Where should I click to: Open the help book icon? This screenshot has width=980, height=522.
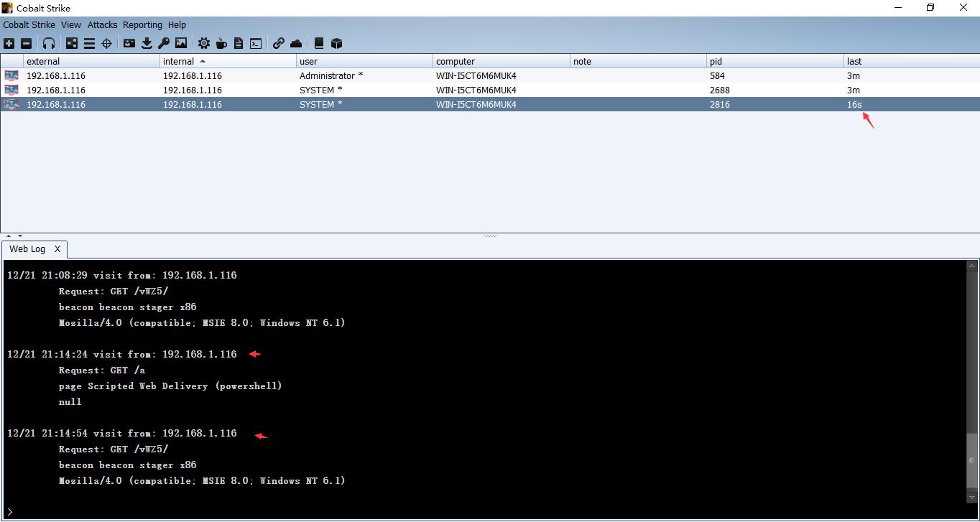(319, 43)
